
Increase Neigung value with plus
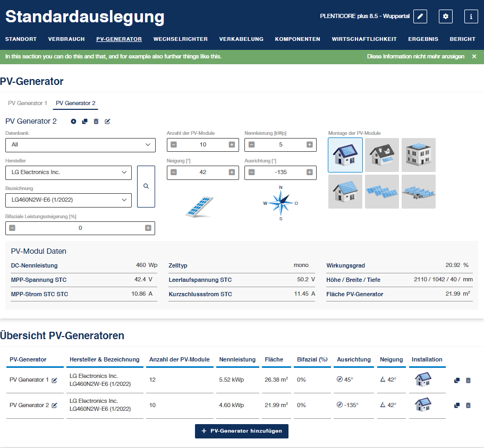click(x=232, y=172)
